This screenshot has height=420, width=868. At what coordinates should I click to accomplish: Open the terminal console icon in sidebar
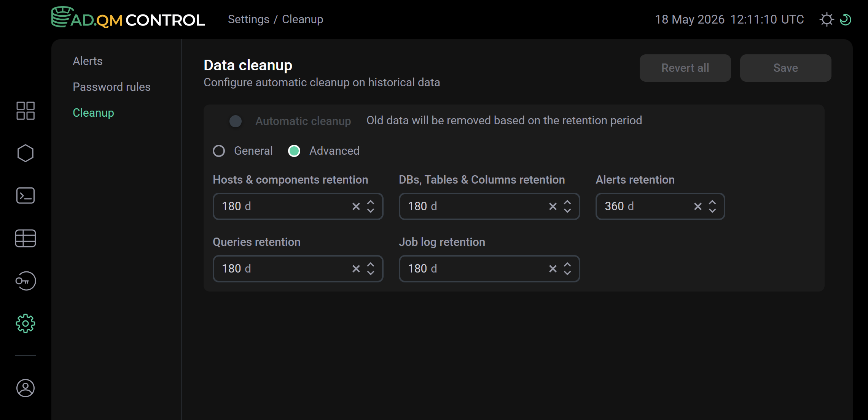25,196
